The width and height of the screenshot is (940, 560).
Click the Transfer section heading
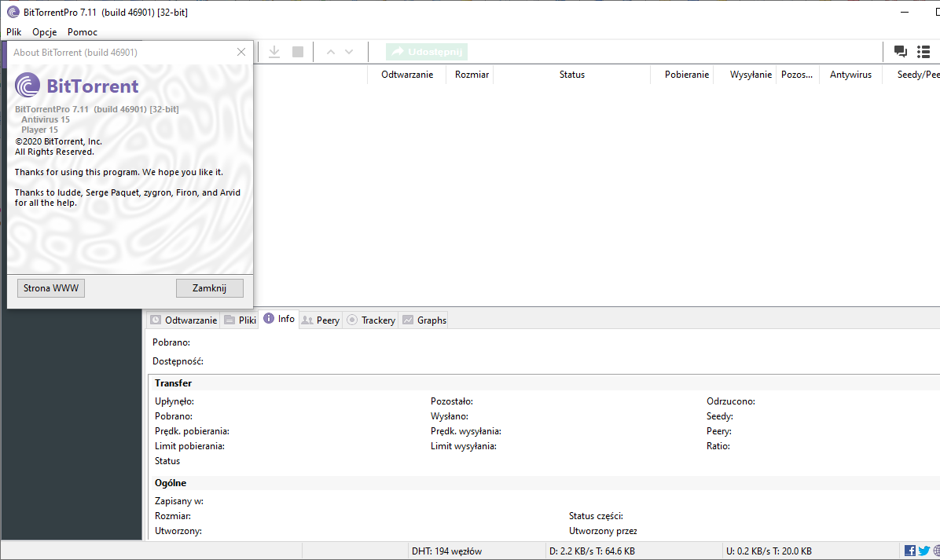point(173,382)
